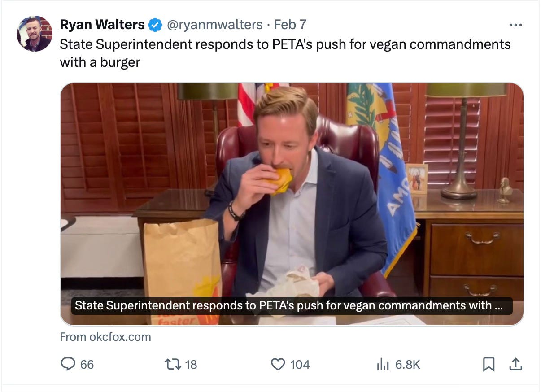Screen dimensions: 541x392
Task: Click the blue verified checkmark badge
Action: 155,25
